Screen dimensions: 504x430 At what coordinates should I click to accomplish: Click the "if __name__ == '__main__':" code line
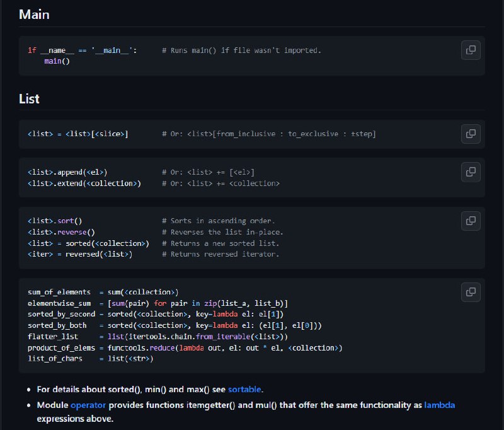tap(83, 50)
